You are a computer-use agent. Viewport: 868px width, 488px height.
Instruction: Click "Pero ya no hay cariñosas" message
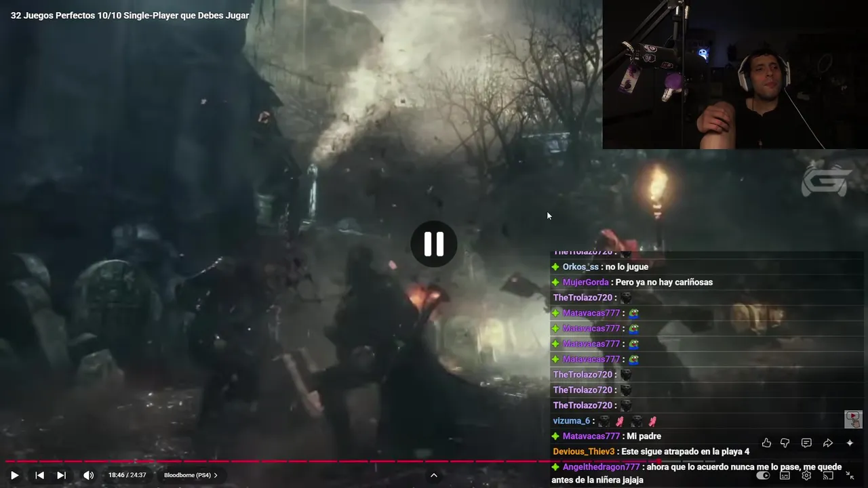click(664, 282)
